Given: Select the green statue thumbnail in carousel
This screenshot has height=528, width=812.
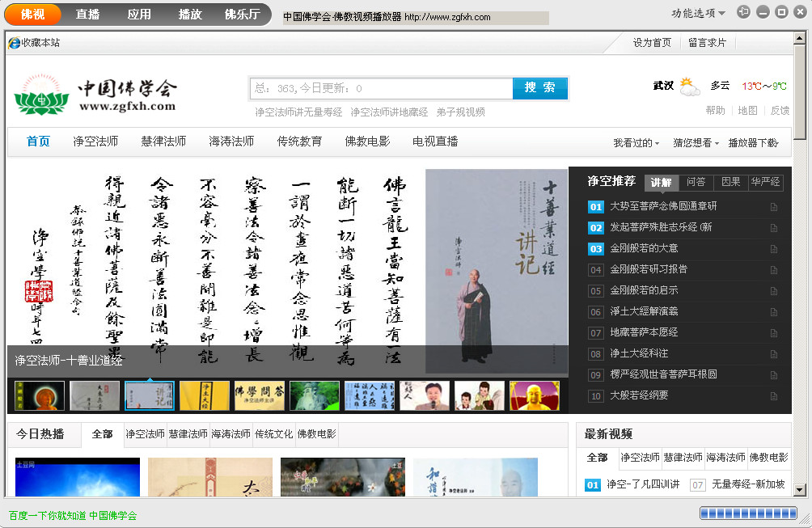Looking at the screenshot, I should [x=315, y=396].
